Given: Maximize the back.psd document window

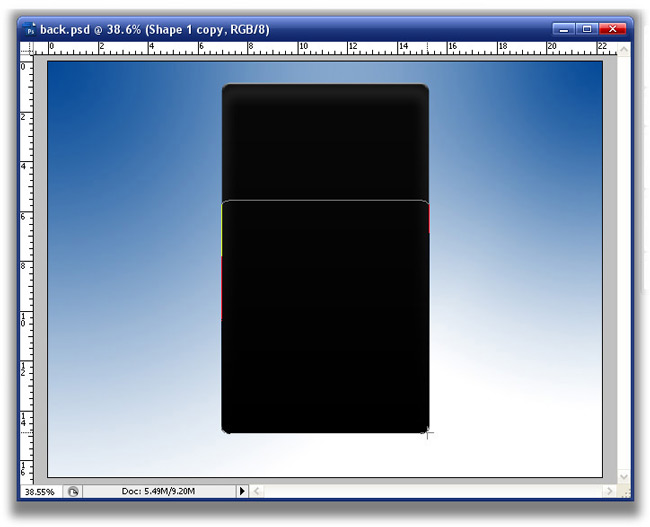Looking at the screenshot, I should coord(587,29).
